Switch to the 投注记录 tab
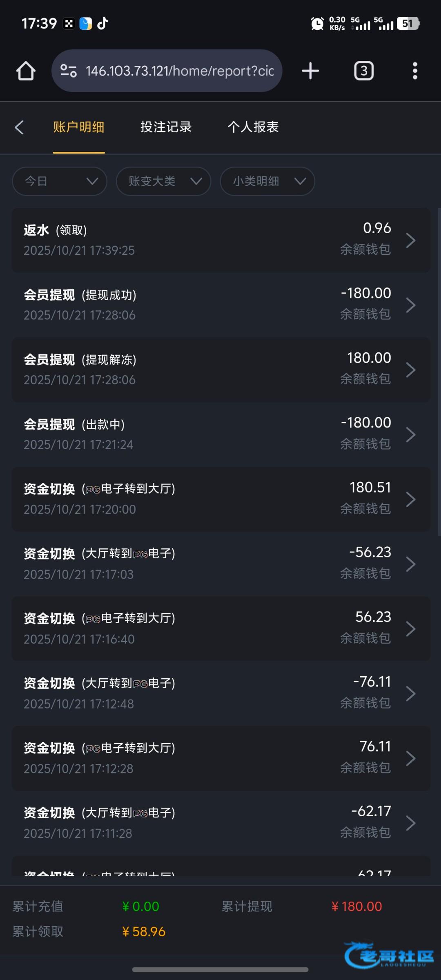Screen dimensions: 441x980 166,127
